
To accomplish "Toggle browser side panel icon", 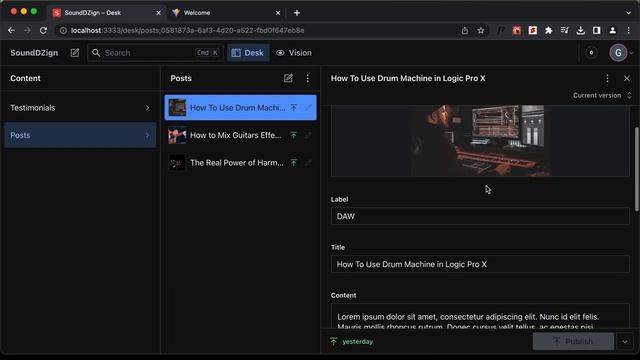I will tap(596, 30).
